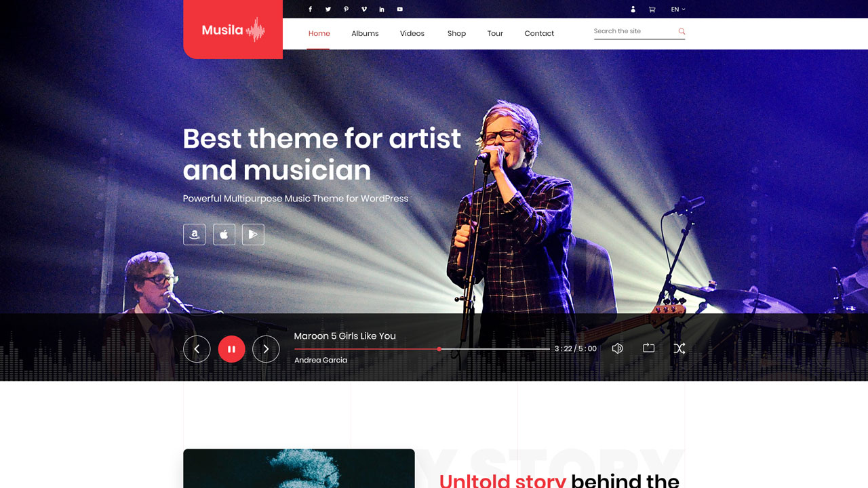Viewport: 868px width, 488px height.
Task: Go back to the previous track
Action: point(197,349)
